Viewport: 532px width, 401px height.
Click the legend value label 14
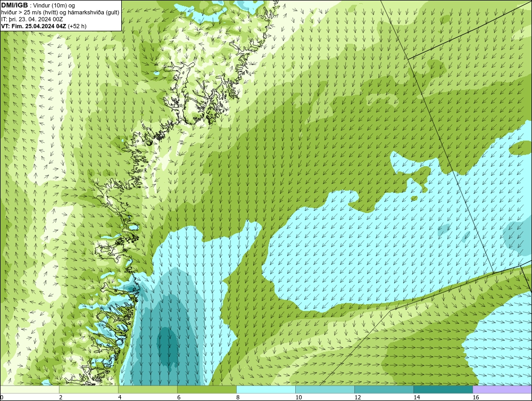pos(417,397)
